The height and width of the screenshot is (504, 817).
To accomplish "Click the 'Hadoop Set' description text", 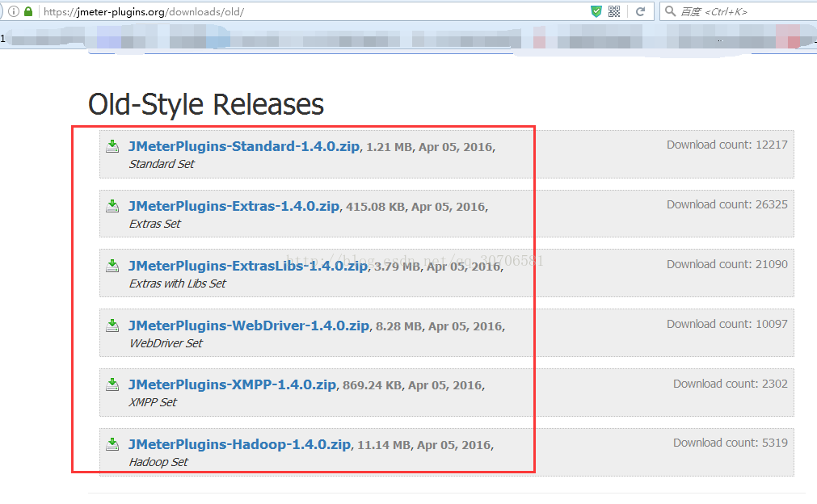I will pos(158,462).
